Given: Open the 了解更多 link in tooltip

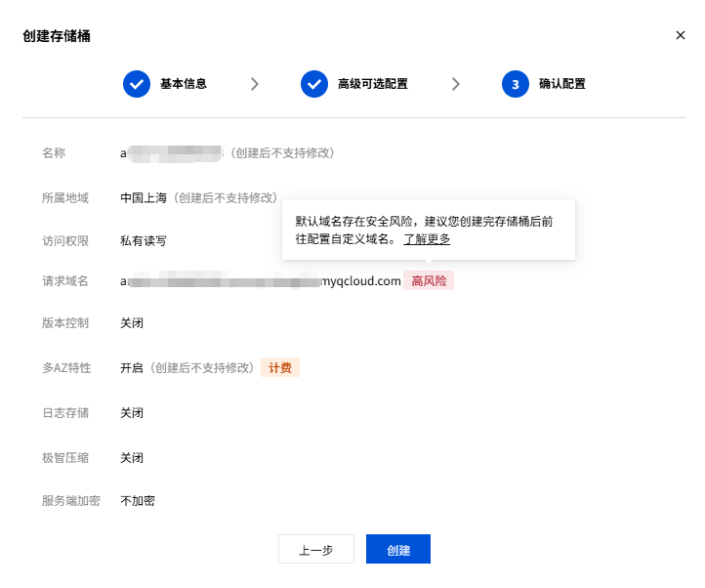Looking at the screenshot, I should pos(427,238).
